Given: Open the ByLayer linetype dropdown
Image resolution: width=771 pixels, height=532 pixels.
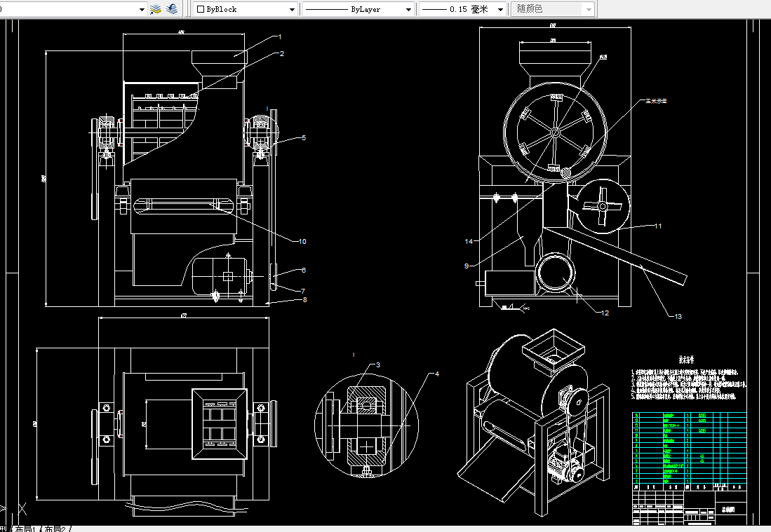Looking at the screenshot, I should click(x=358, y=9).
